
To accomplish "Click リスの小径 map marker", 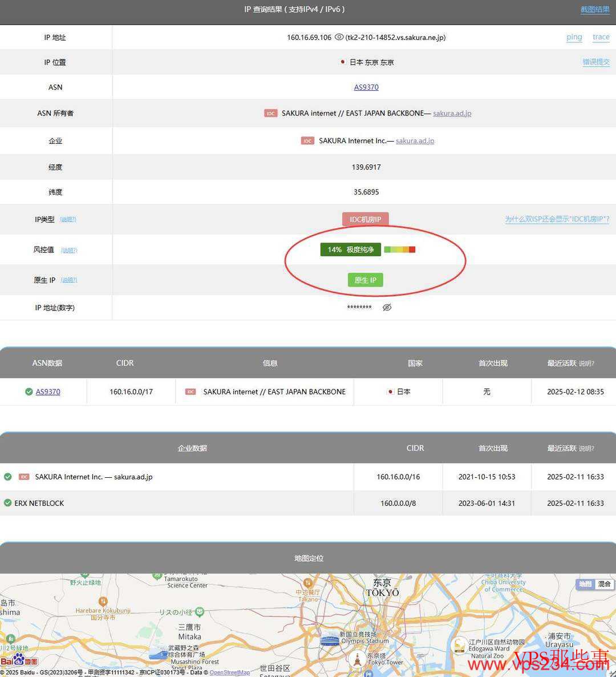I will 199,612.
